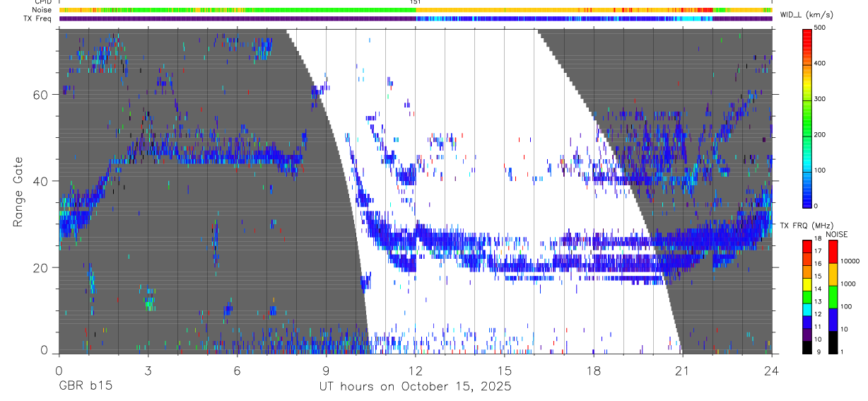
Task: Click the CPID value '151'
Action: [x=415, y=2]
